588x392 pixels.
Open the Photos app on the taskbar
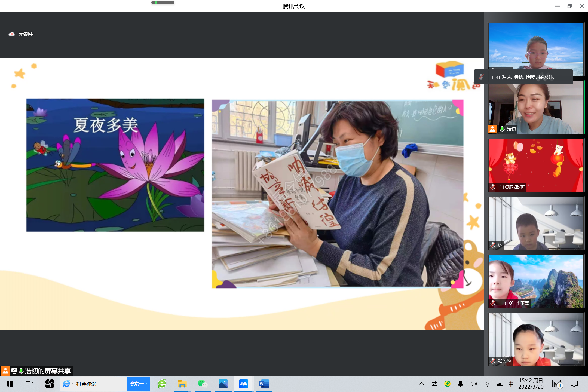pos(223,384)
